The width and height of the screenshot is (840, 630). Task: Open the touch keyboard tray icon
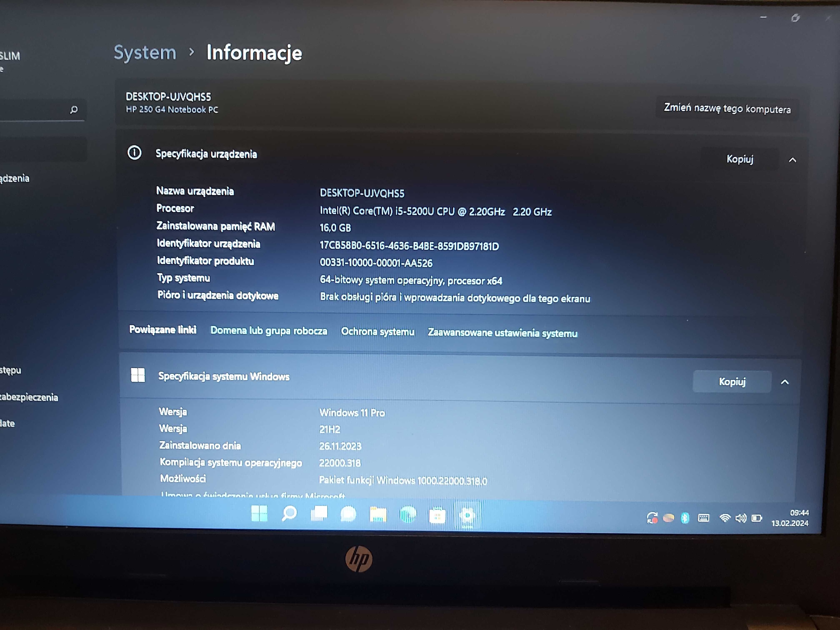pyautogui.click(x=703, y=517)
